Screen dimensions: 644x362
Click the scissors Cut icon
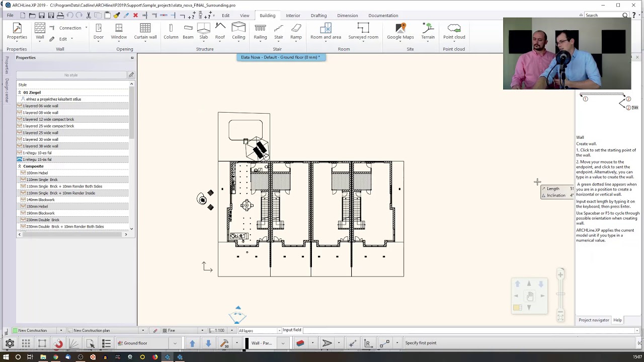point(89,16)
